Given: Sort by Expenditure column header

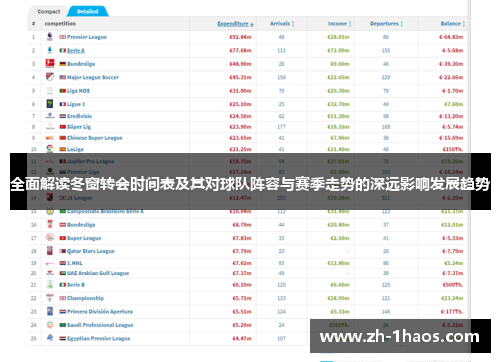Looking at the screenshot, I should tap(235, 24).
